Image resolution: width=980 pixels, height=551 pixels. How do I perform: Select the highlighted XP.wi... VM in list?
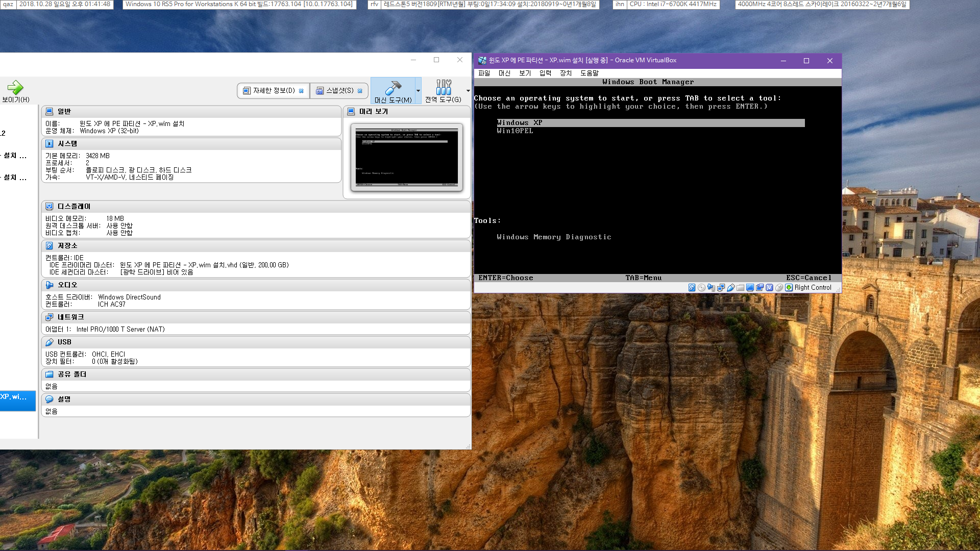[x=18, y=401]
